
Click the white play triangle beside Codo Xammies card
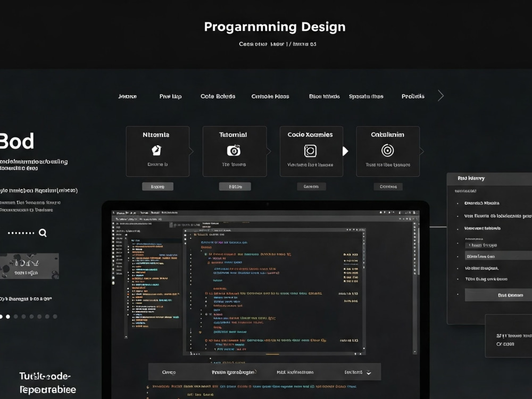345,151
